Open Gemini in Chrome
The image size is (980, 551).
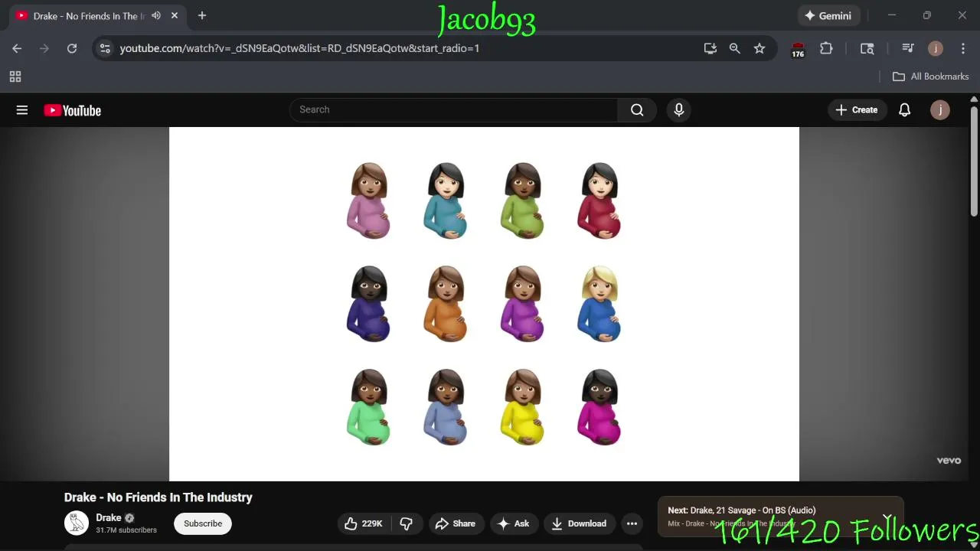828,15
